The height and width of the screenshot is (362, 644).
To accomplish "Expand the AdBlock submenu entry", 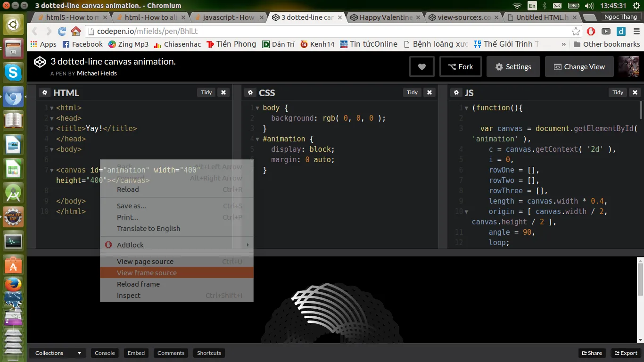I will pyautogui.click(x=177, y=245).
